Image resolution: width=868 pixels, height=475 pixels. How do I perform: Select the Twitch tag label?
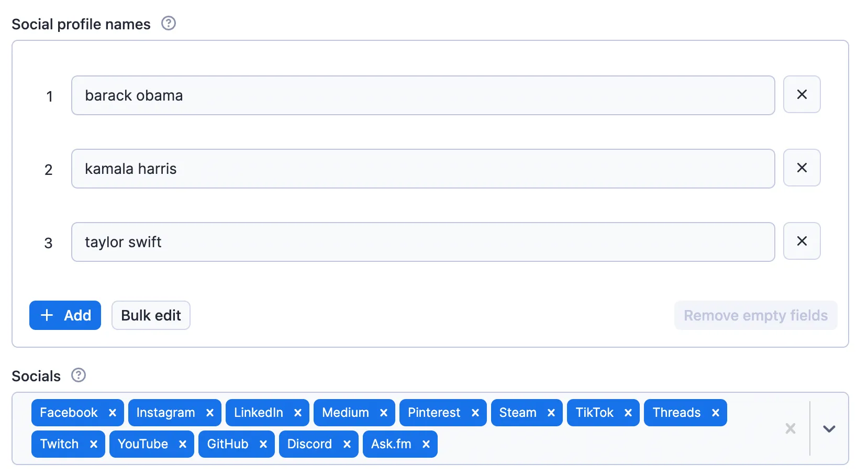pos(59,444)
